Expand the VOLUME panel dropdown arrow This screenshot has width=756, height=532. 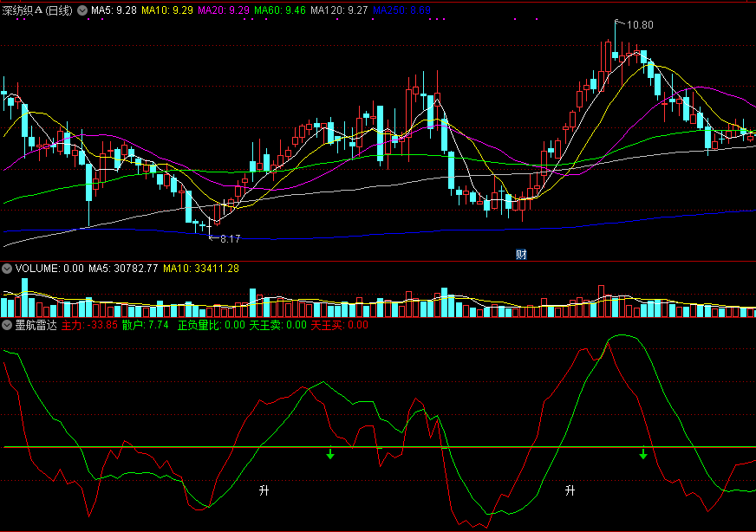coord(7,269)
